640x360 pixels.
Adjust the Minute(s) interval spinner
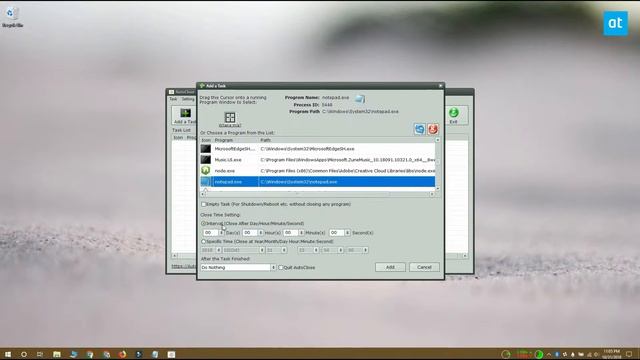301,233
